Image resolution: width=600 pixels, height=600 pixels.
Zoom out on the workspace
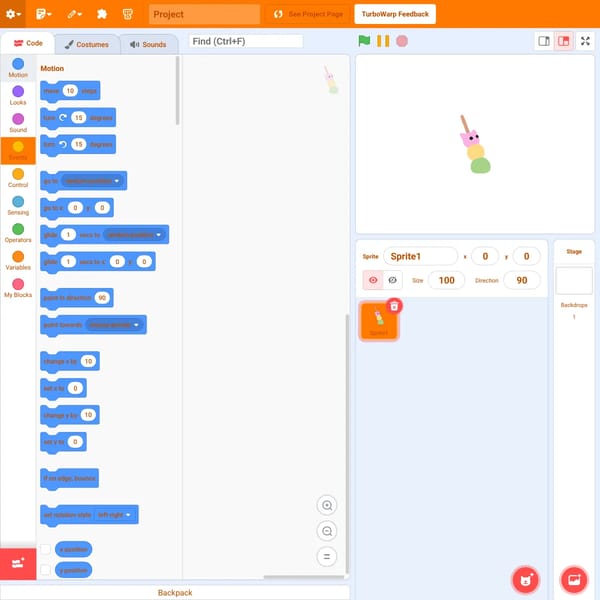327,531
